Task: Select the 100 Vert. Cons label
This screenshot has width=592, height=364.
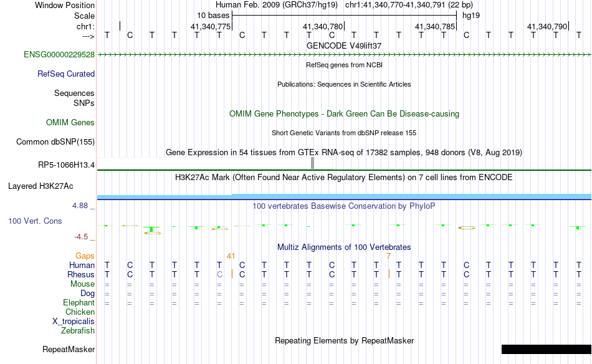Action: tap(35, 221)
